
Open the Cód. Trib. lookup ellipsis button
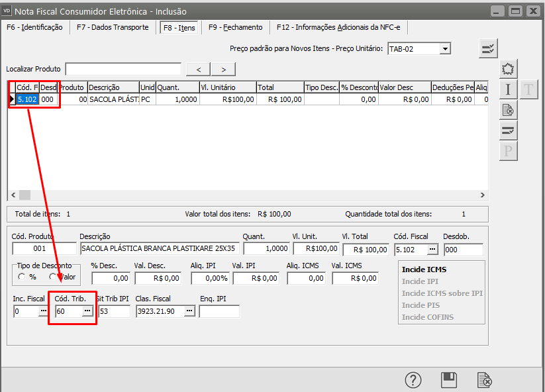pyautogui.click(x=87, y=311)
